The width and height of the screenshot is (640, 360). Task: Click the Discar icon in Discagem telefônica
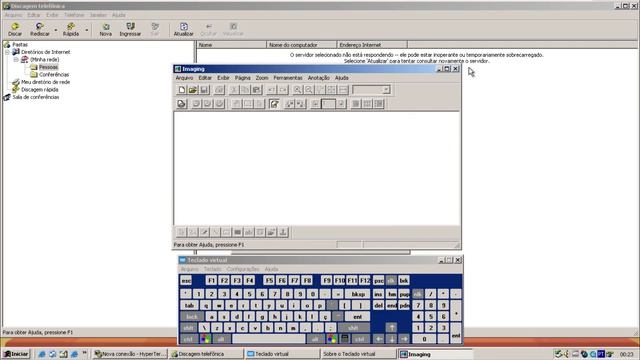15,29
